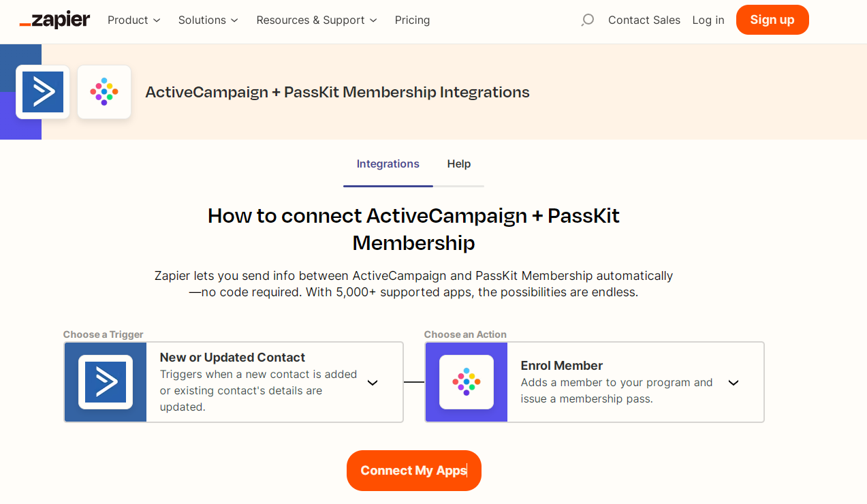Screen dimensions: 867x504
Task: Select the New or Updated Contact trigger
Action: click(232, 358)
